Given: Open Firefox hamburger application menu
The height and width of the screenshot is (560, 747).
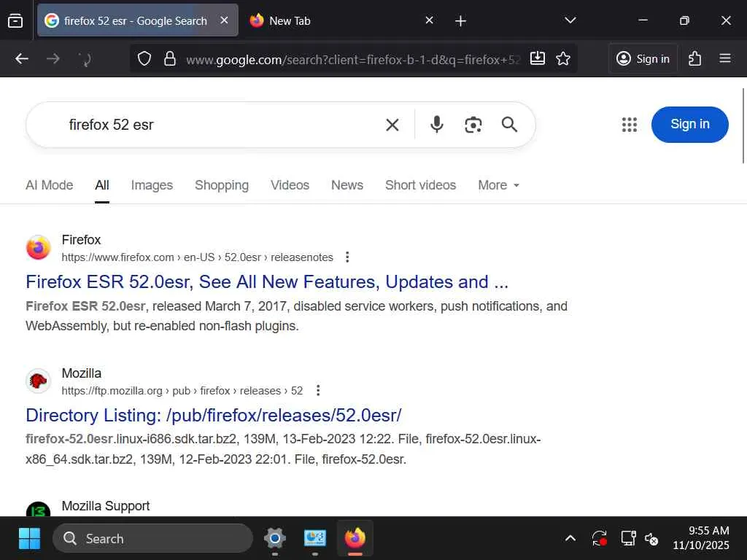Looking at the screenshot, I should tap(725, 58).
